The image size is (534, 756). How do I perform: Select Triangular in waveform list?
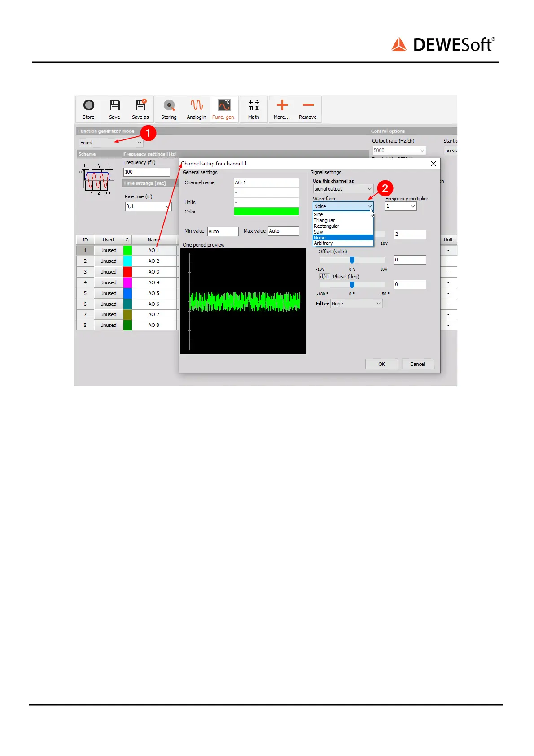click(x=343, y=220)
